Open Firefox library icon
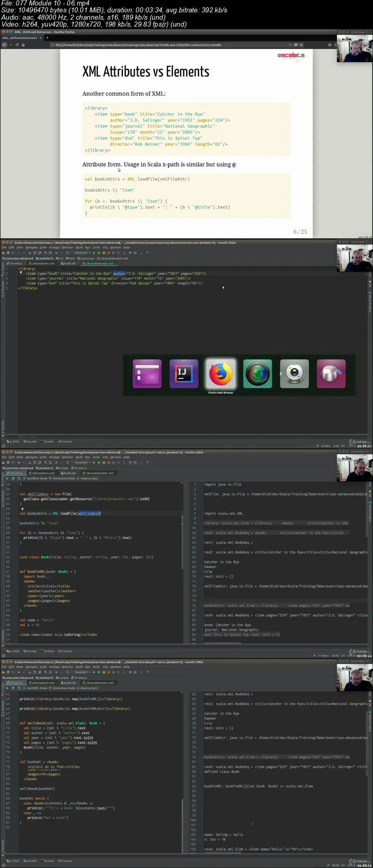This screenshot has width=373, height=868. (330, 45)
